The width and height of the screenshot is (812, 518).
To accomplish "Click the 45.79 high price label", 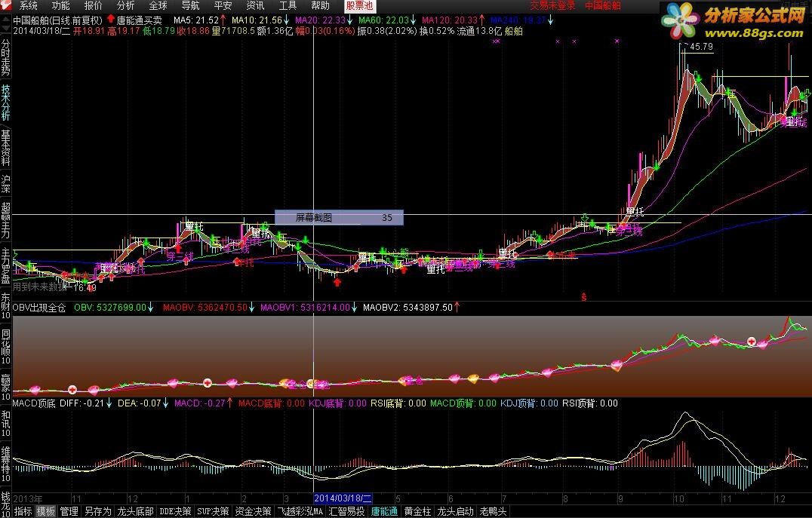I will (x=701, y=47).
